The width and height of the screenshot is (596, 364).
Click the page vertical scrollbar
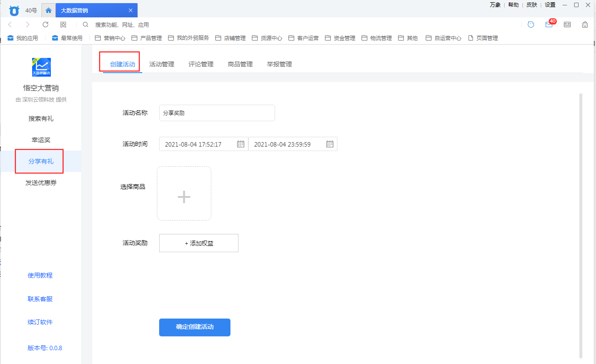580,225
